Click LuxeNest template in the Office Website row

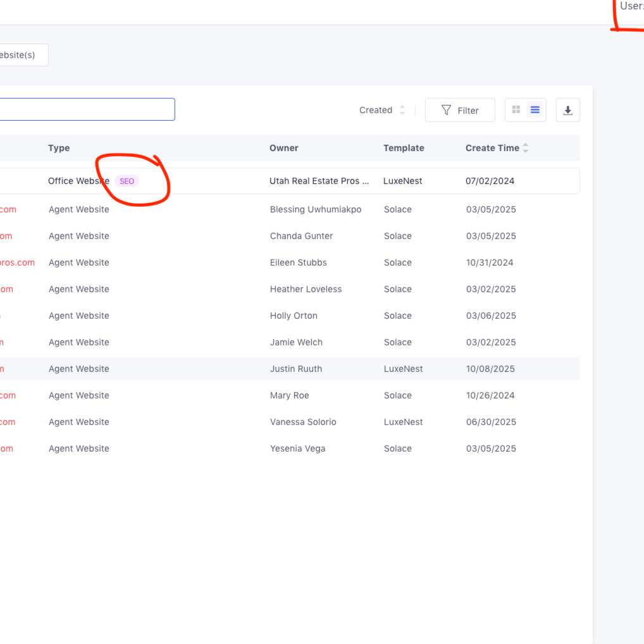pyautogui.click(x=403, y=181)
